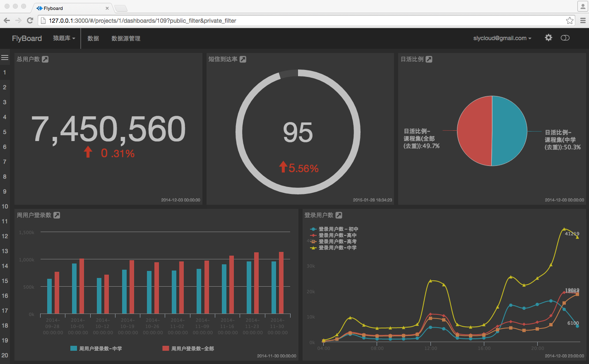Open the 登录用户数 widget expand icon
The height and width of the screenshot is (364, 589).
click(x=339, y=215)
